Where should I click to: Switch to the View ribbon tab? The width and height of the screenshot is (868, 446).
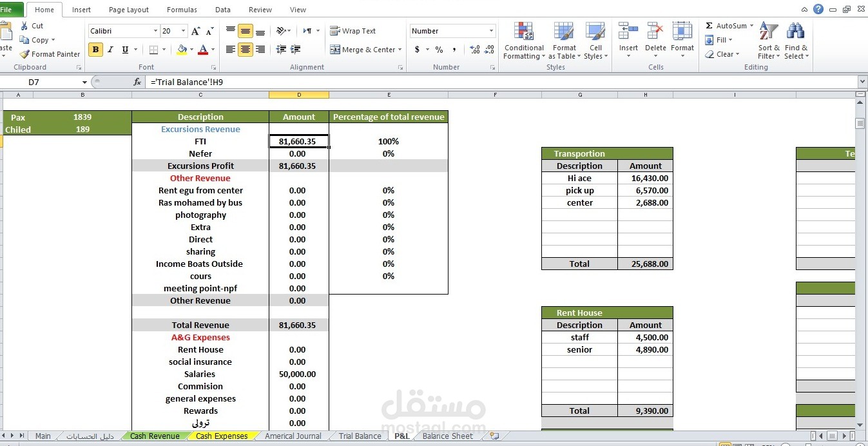coord(298,10)
